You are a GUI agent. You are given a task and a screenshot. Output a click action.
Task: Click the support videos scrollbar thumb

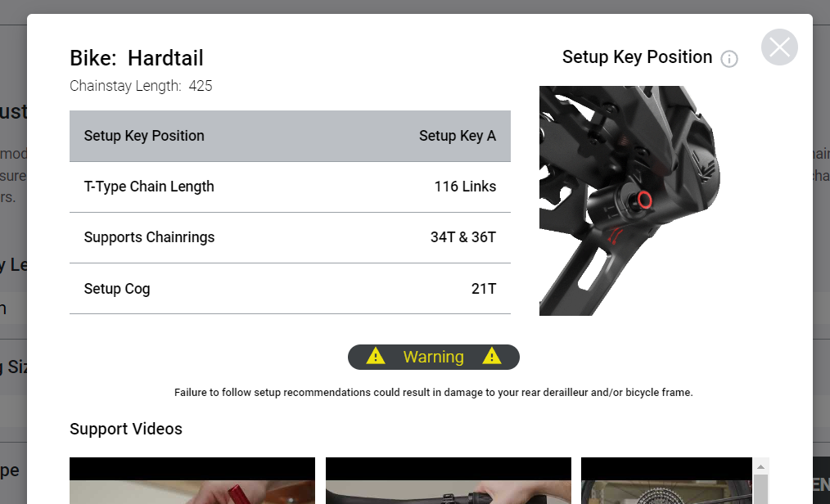tap(760, 489)
